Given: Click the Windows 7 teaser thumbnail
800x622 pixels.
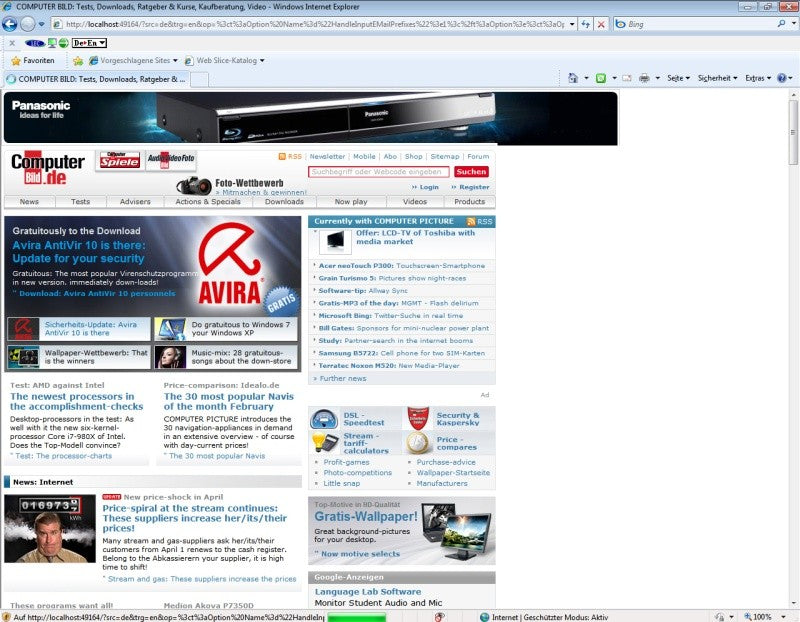Looking at the screenshot, I should (170, 329).
